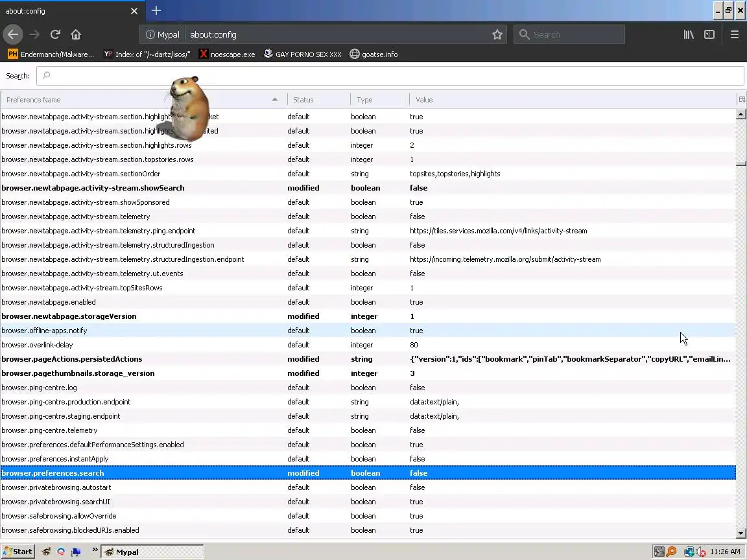Reload the about:config page
Image resolution: width=747 pixels, height=560 pixels.
55,34
